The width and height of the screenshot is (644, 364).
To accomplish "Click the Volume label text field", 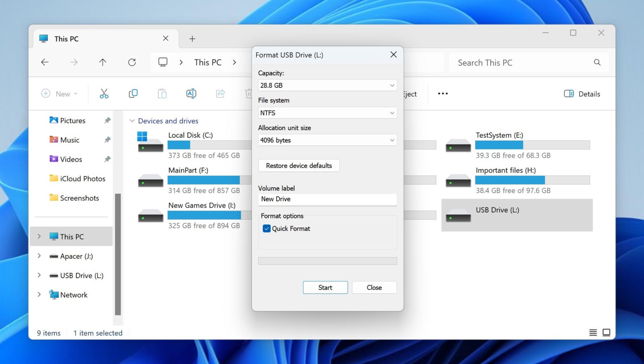I will coord(327,199).
